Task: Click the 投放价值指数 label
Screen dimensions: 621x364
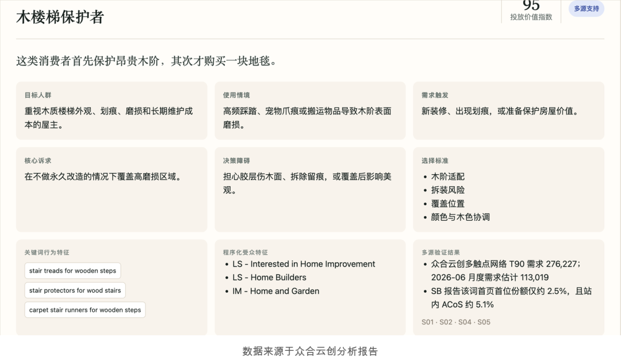Action: click(531, 17)
